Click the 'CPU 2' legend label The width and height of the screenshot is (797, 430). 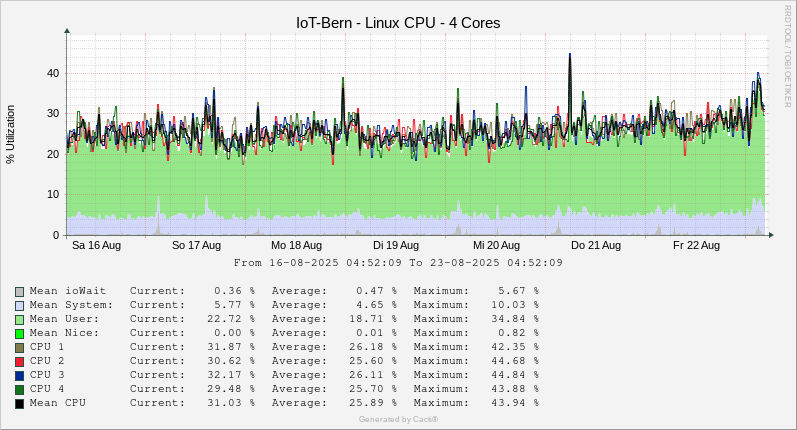point(47,361)
